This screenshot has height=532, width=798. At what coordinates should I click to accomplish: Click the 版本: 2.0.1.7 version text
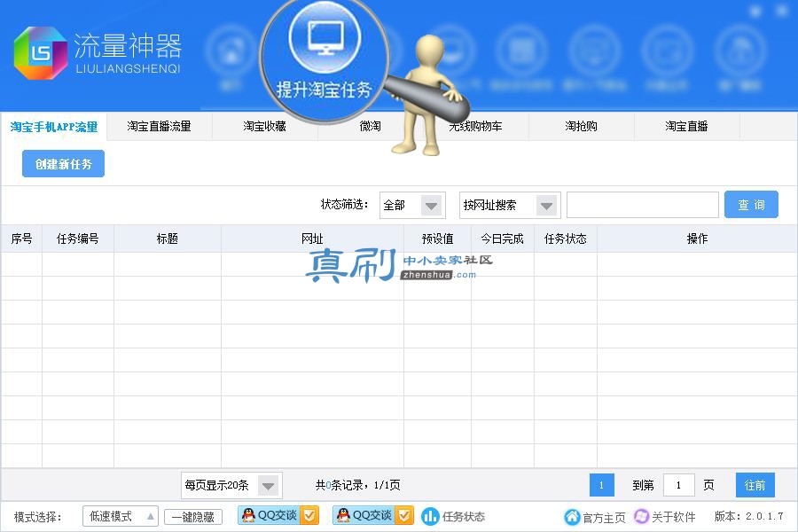(x=749, y=516)
